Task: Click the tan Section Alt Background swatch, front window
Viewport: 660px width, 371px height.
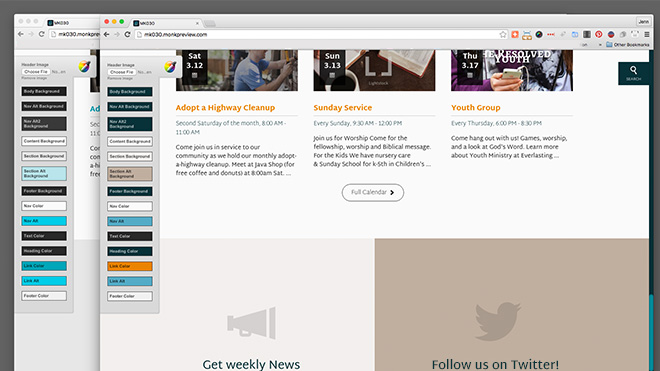Action: coord(130,174)
